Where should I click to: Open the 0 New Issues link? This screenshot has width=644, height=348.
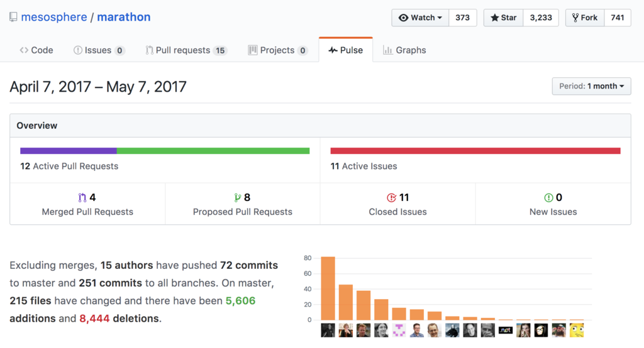click(553, 204)
